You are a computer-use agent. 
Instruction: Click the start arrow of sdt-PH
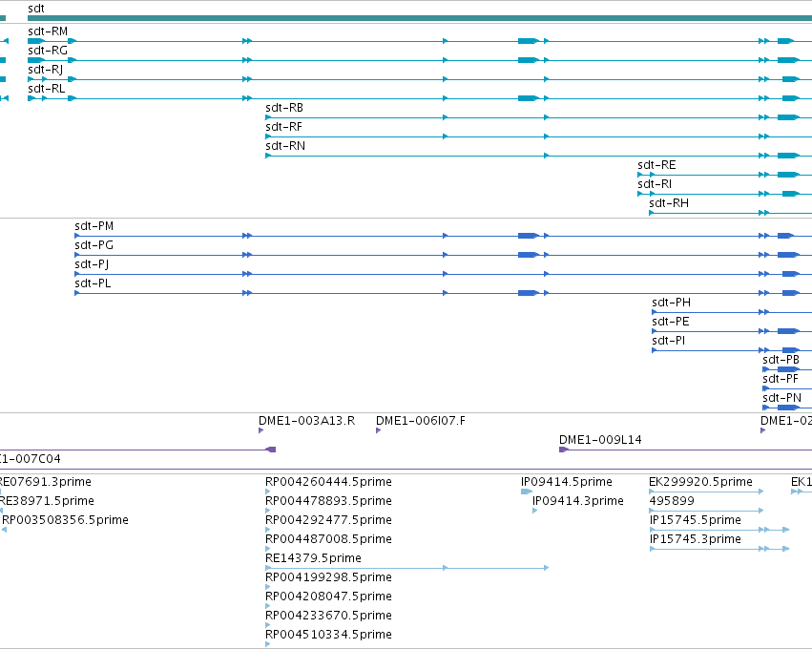click(655, 312)
